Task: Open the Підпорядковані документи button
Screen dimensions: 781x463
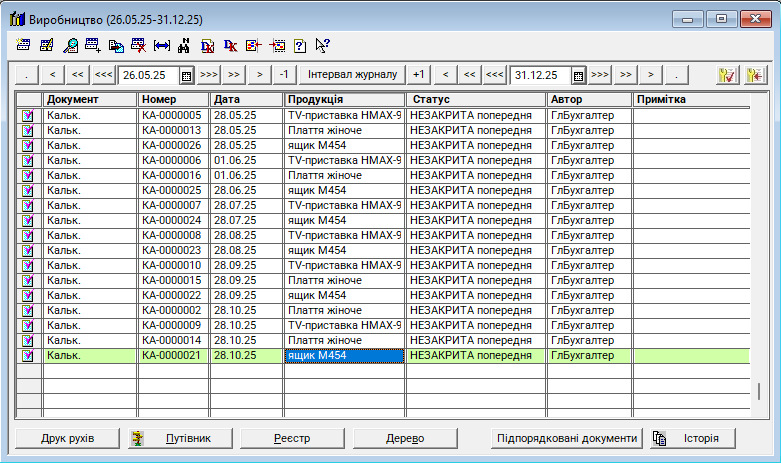Action: coord(566,438)
